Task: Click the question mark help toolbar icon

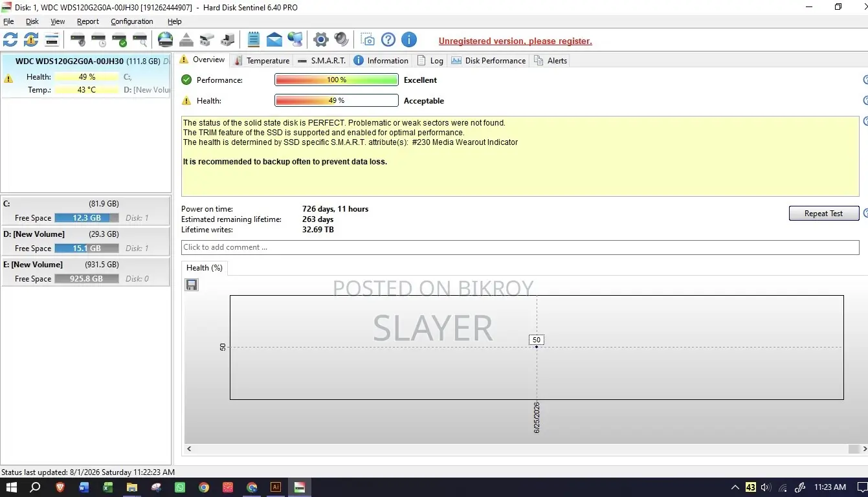Action: tap(388, 40)
